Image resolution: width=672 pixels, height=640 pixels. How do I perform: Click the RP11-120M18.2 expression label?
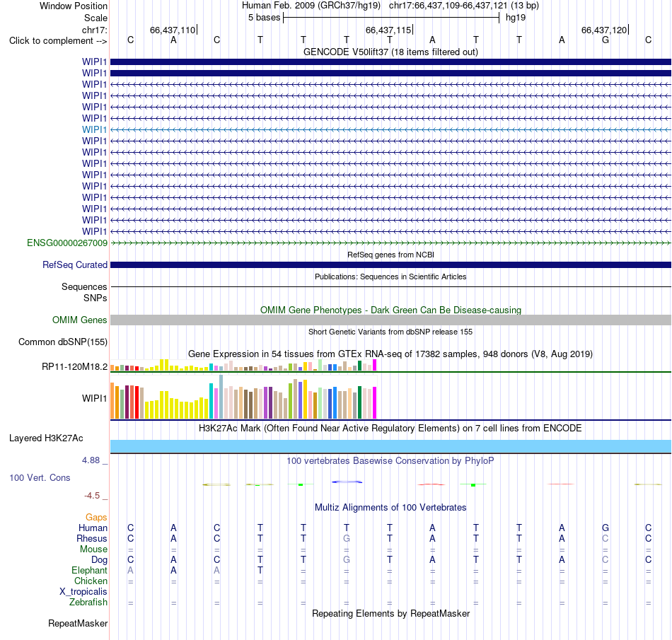point(74,367)
